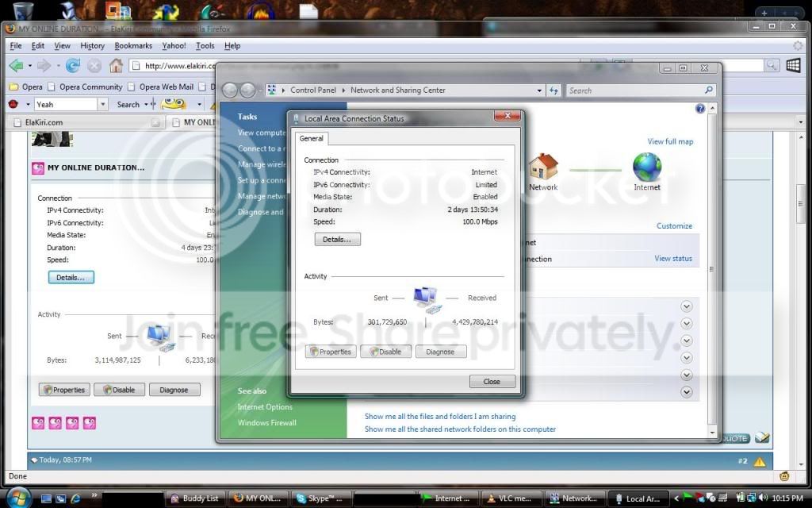Image resolution: width=812 pixels, height=508 pixels.
Task: Click Diagnose in the status dialog
Action: pos(440,352)
